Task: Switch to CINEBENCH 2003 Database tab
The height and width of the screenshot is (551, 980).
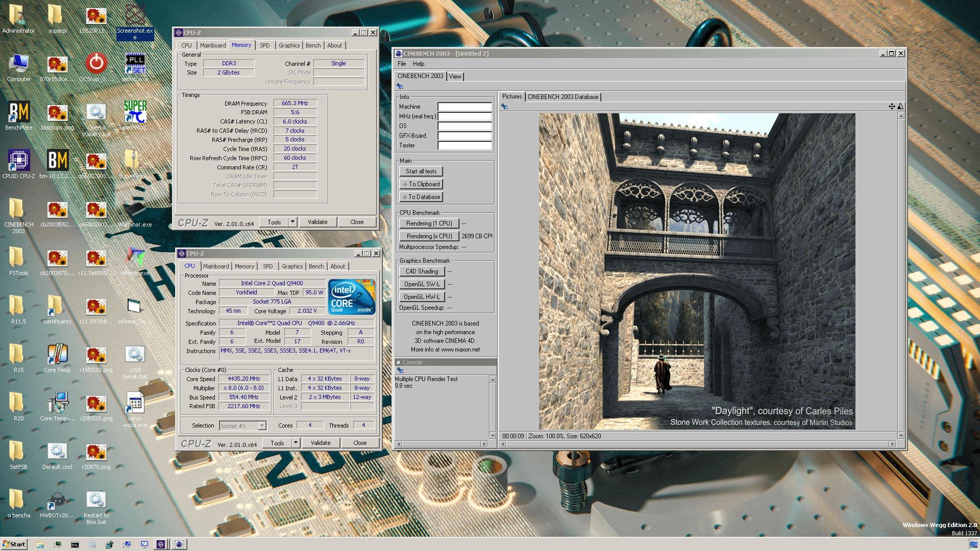Action: pyautogui.click(x=562, y=97)
